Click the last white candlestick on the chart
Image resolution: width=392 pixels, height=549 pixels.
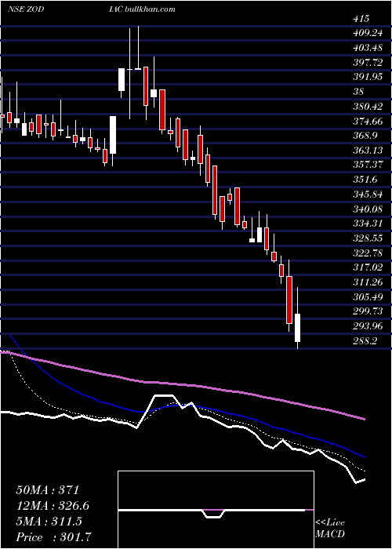(297, 328)
